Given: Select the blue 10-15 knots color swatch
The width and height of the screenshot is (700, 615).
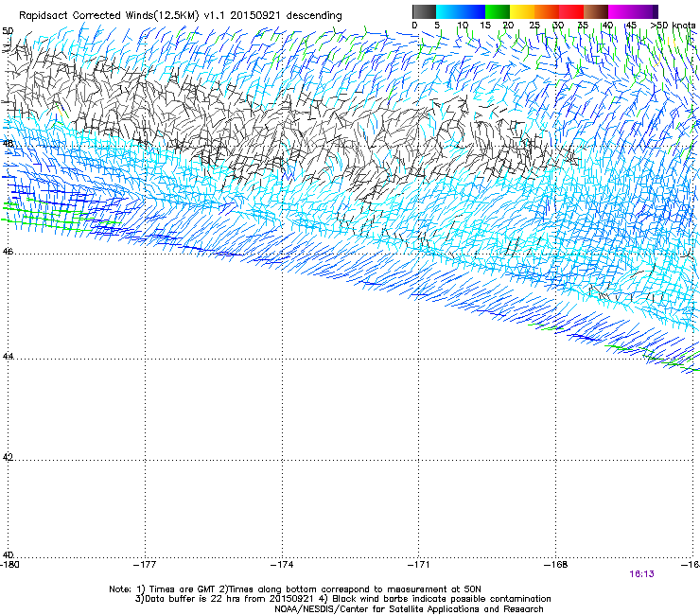Looking at the screenshot, I should (x=473, y=11).
